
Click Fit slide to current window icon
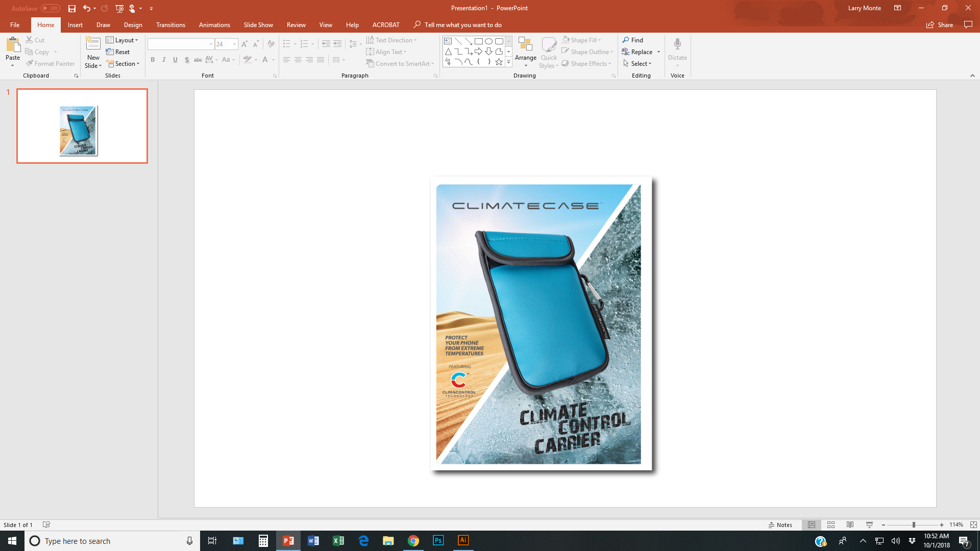973,524
